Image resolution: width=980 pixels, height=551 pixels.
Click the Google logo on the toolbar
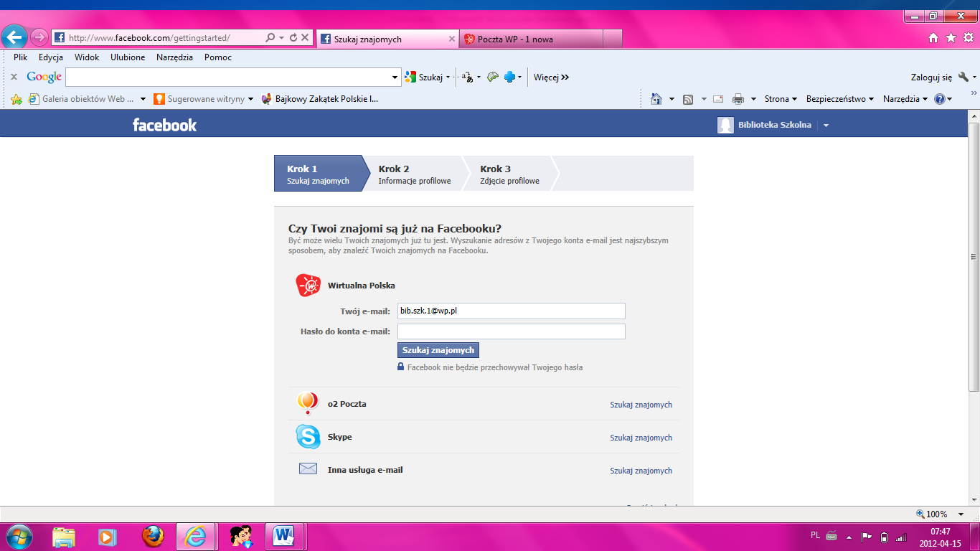pyautogui.click(x=44, y=77)
